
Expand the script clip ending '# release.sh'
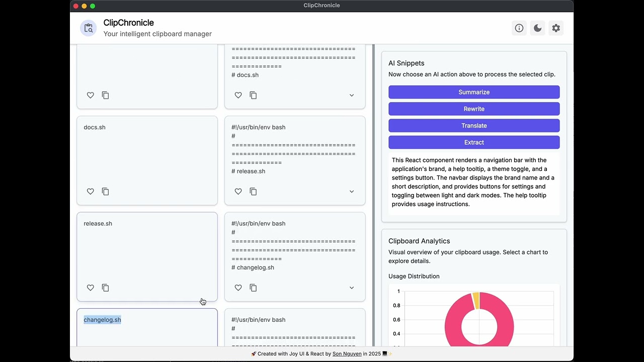pos(352,192)
